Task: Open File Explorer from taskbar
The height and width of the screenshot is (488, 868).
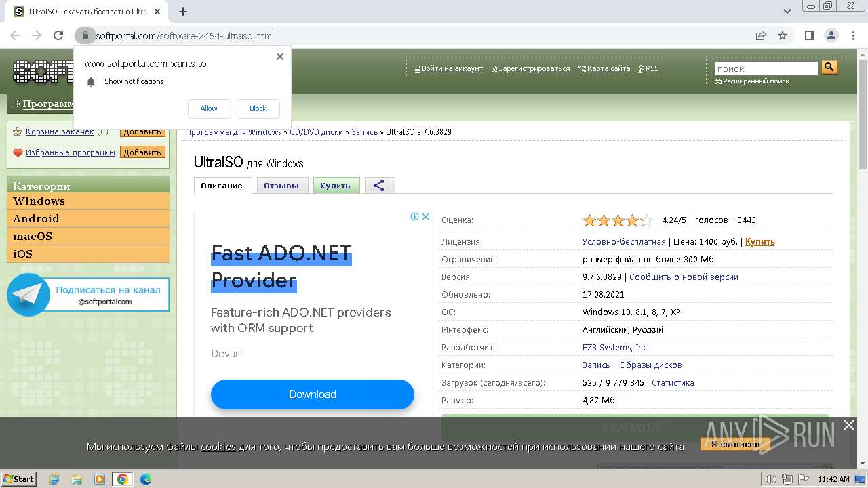Action: (x=77, y=479)
